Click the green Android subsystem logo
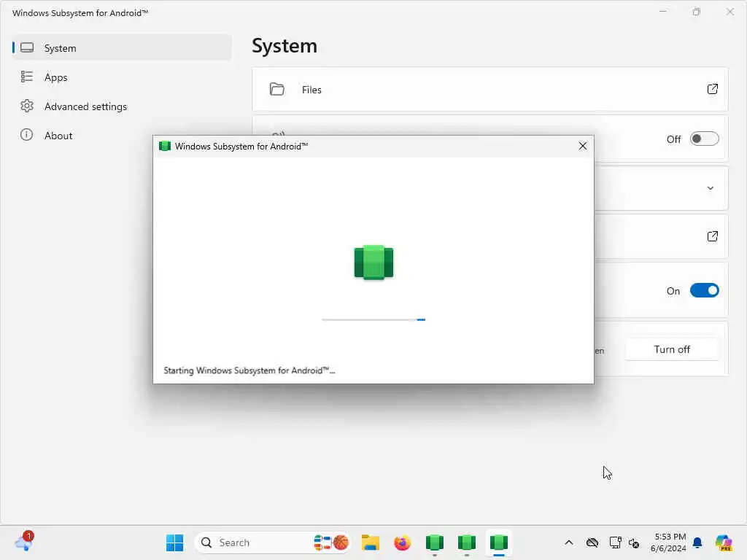This screenshot has width=747, height=560. 373,262
